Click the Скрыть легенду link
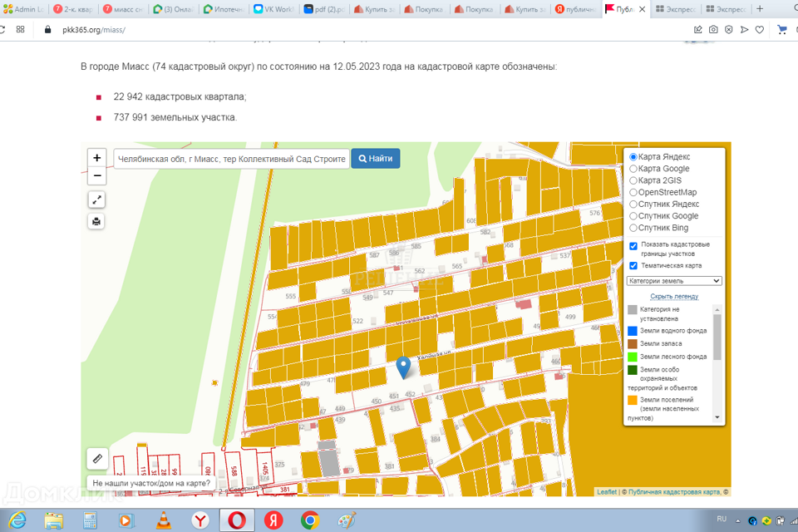The width and height of the screenshot is (798, 532). click(x=674, y=296)
